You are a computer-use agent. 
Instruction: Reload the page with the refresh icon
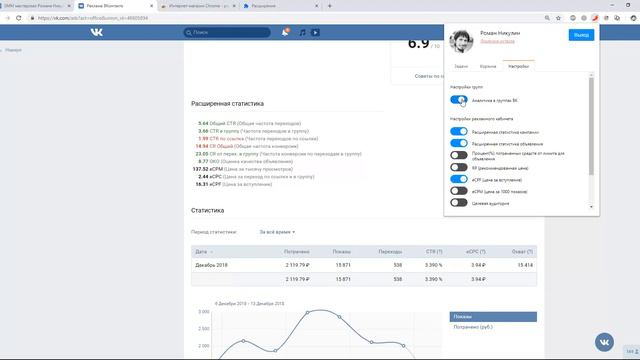click(19, 18)
